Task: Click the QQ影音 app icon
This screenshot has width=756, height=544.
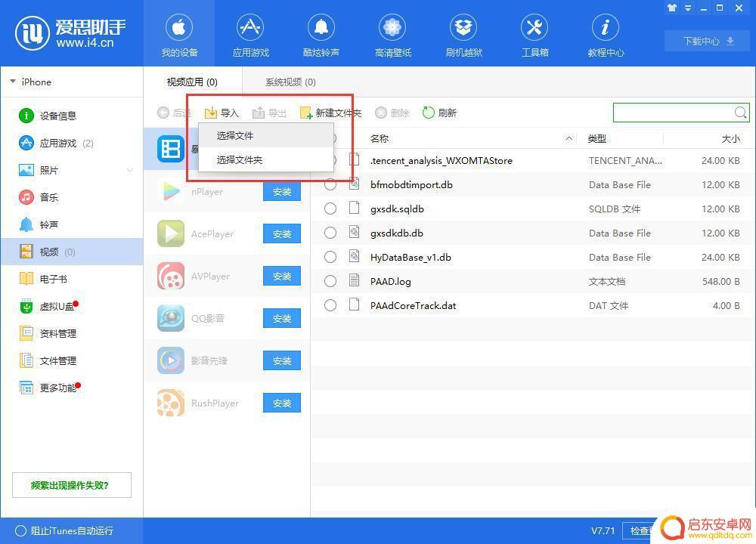Action: [171, 319]
